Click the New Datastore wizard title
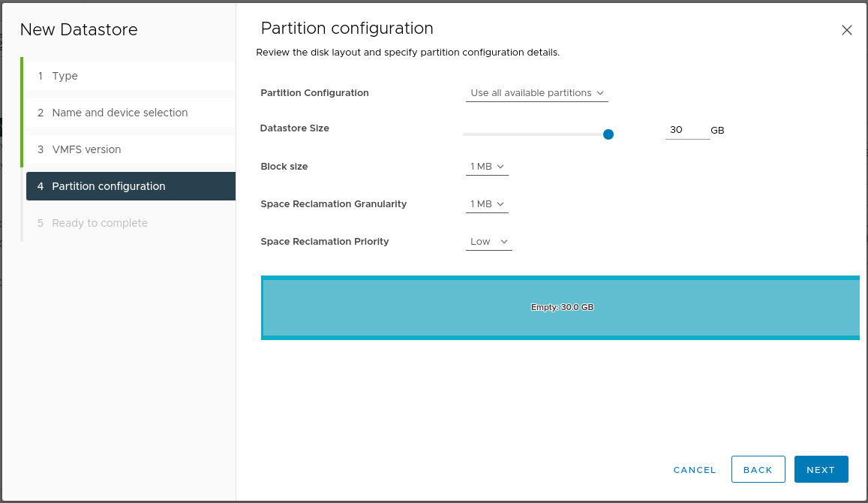 (x=79, y=30)
